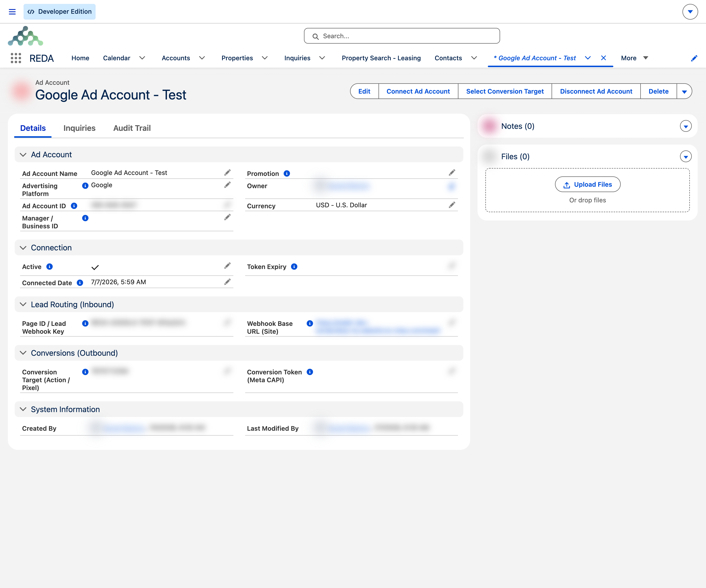Viewport: 706px width, 588px height.
Task: Edit Connected Date pencil icon
Action: (227, 282)
